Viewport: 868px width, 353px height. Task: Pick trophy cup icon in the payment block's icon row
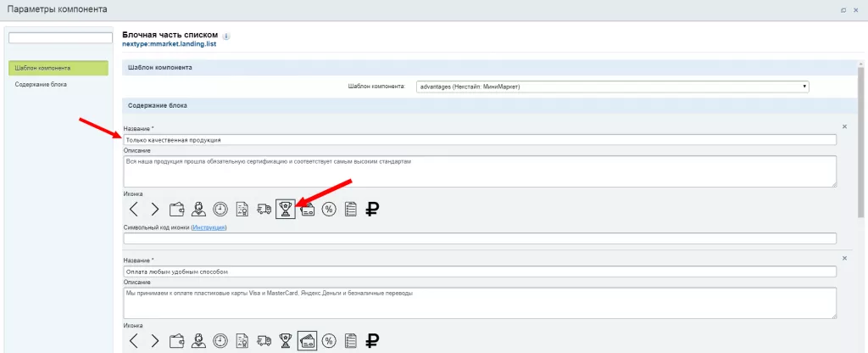pos(286,340)
